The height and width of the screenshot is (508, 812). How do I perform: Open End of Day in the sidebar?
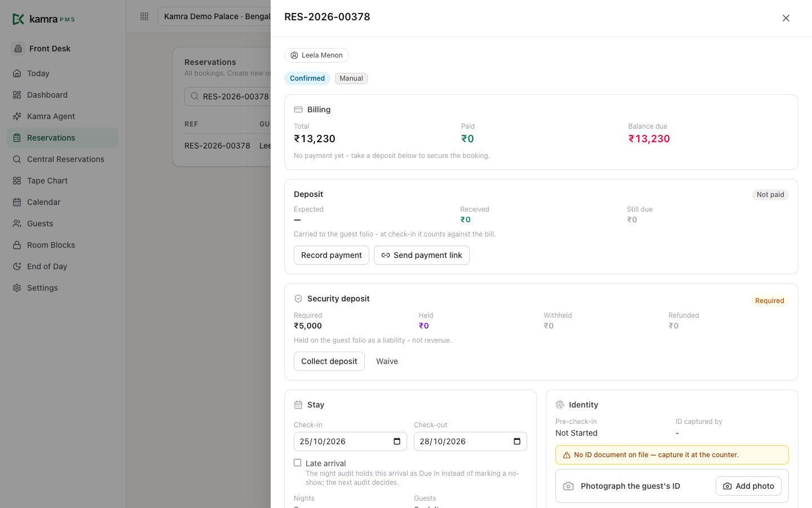coord(63,266)
